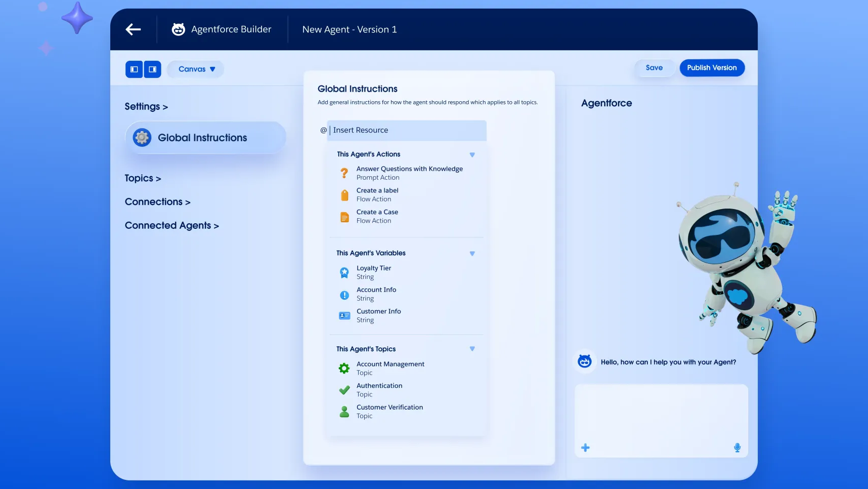868x489 pixels.
Task: Expand the Topics section
Action: click(x=143, y=178)
